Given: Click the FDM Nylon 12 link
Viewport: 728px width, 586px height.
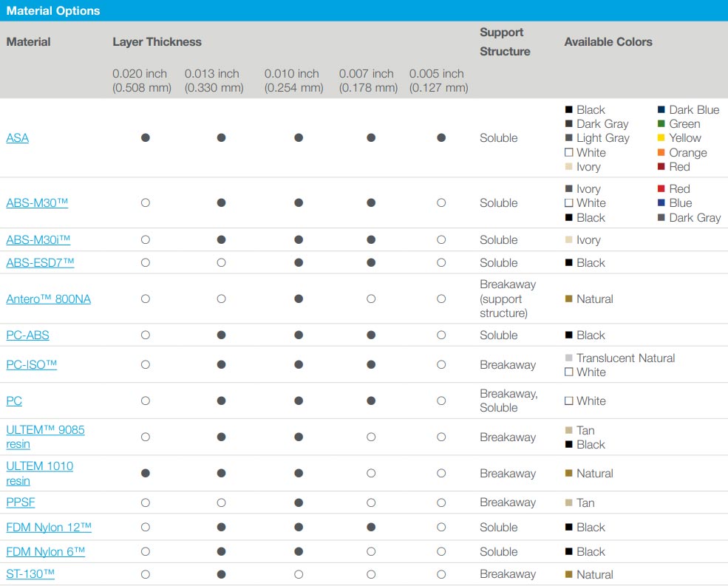Looking at the screenshot, I should point(49,528).
